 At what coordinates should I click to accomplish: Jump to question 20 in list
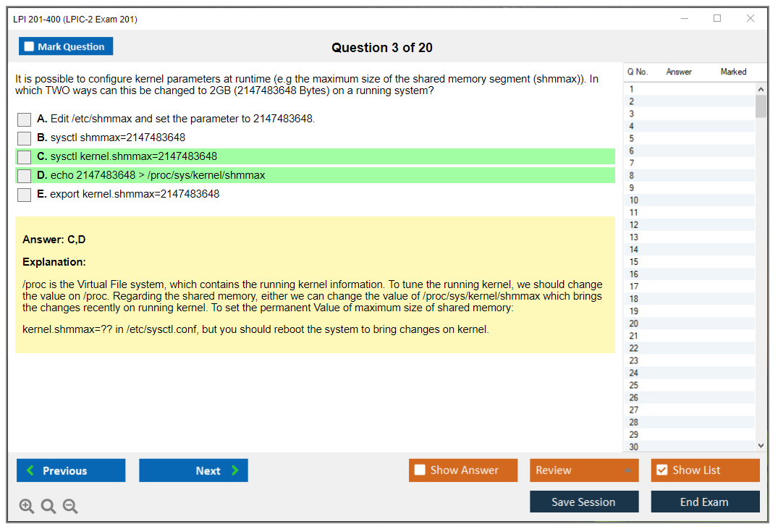point(634,324)
